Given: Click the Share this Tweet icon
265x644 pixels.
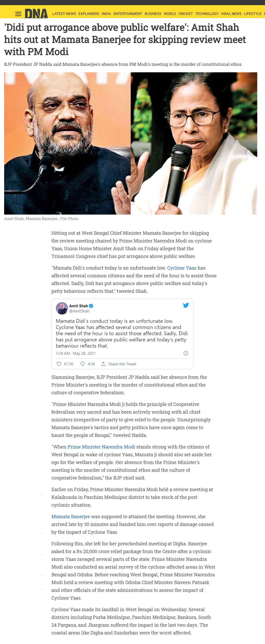Looking at the screenshot, I should pyautogui.click(x=103, y=364).
